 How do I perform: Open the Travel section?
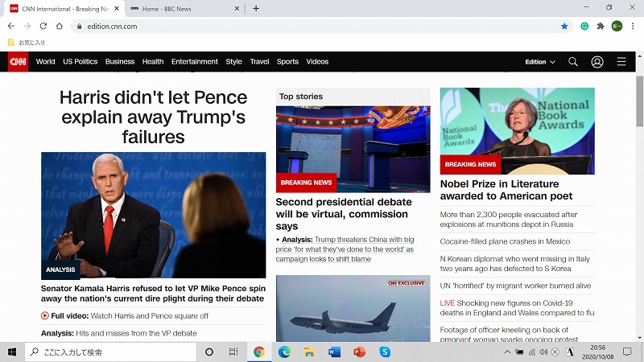point(259,62)
